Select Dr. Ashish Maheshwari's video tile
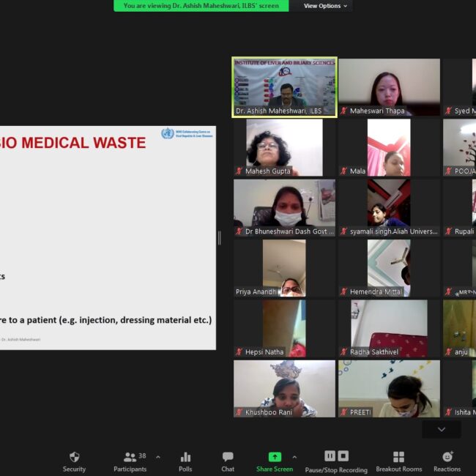The height and width of the screenshot is (476, 476). pos(284,84)
